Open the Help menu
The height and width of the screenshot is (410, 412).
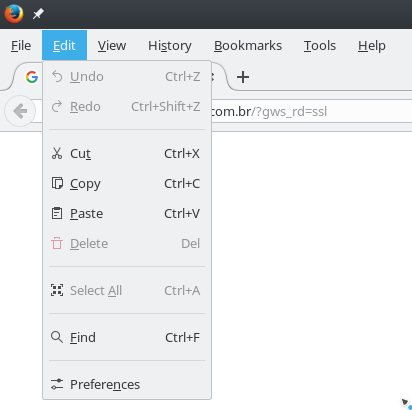pos(372,46)
